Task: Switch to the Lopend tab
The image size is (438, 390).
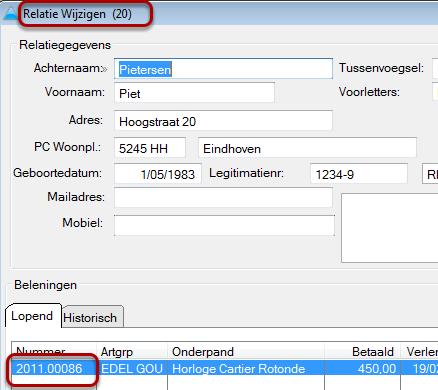Action: (33, 316)
